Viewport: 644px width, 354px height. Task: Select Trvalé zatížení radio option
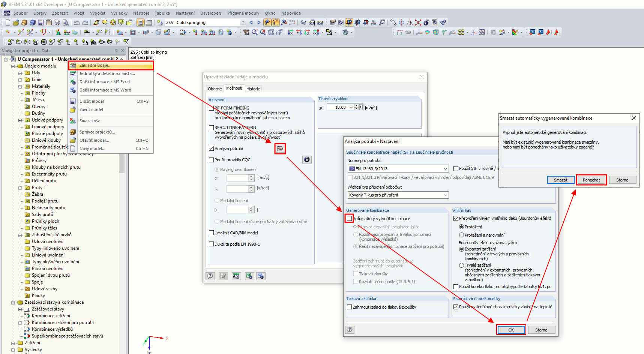tap(462, 265)
